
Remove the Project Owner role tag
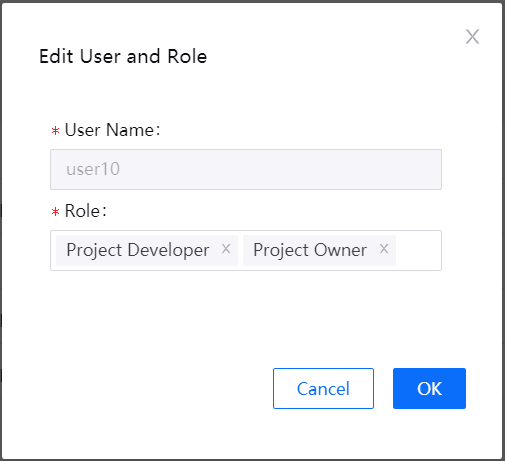(384, 249)
